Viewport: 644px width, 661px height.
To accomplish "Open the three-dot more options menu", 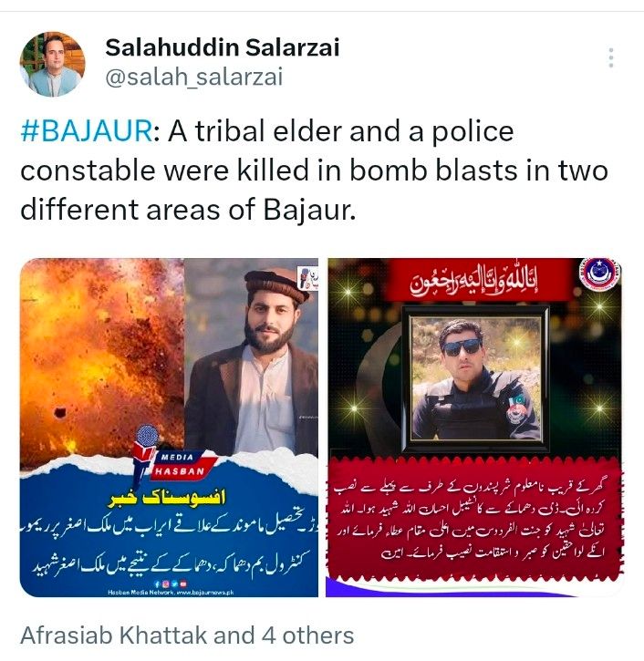I will point(610,57).
